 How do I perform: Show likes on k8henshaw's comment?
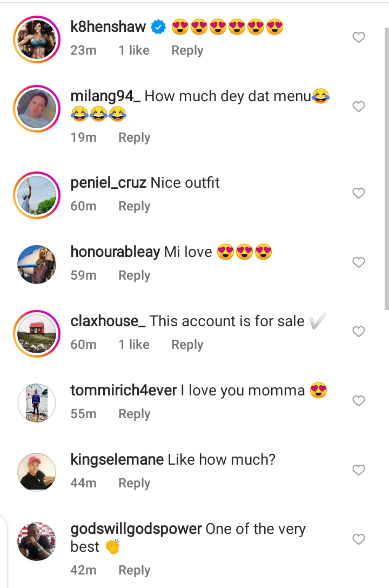pyautogui.click(x=134, y=50)
